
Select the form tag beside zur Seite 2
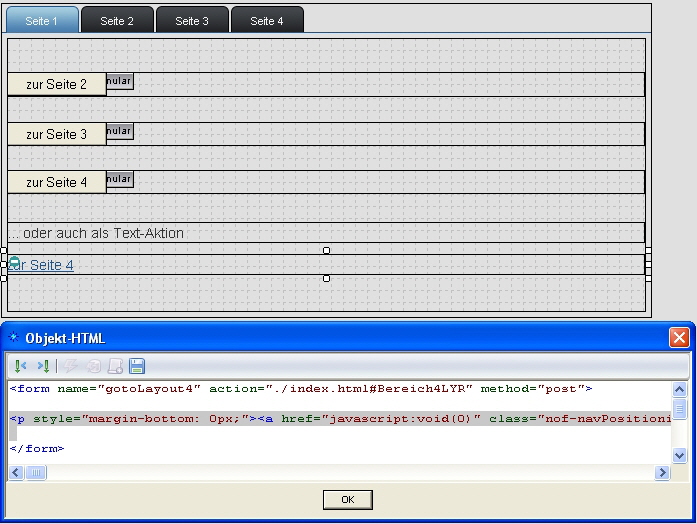[x=119, y=81]
